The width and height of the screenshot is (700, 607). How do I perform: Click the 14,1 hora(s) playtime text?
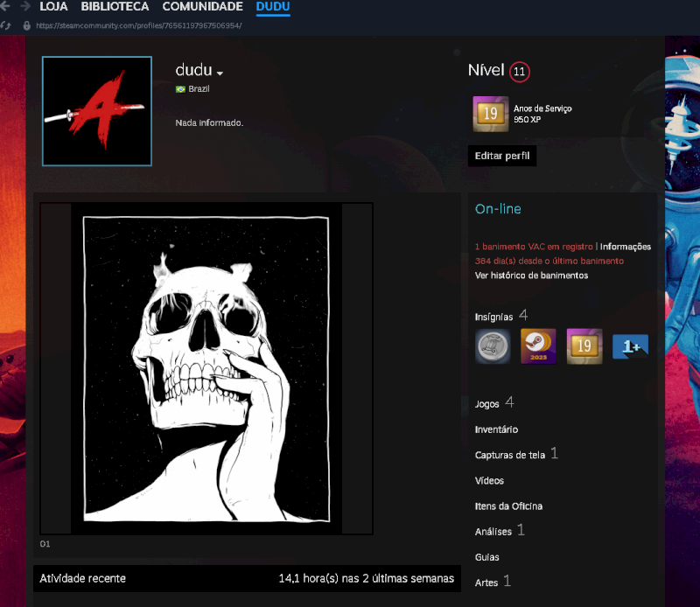click(366, 578)
